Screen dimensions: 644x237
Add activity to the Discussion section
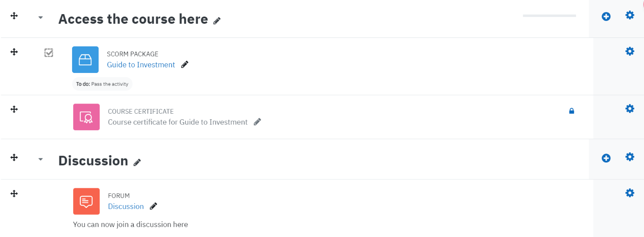[606, 158]
